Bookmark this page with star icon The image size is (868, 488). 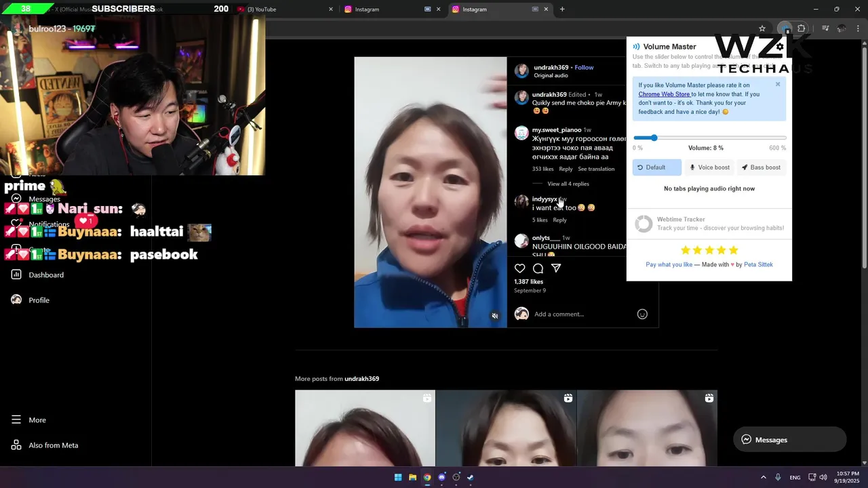coord(762,28)
